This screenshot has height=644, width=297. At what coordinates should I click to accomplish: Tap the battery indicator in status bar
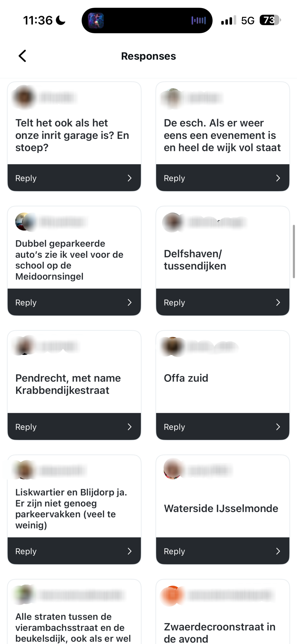(x=270, y=20)
